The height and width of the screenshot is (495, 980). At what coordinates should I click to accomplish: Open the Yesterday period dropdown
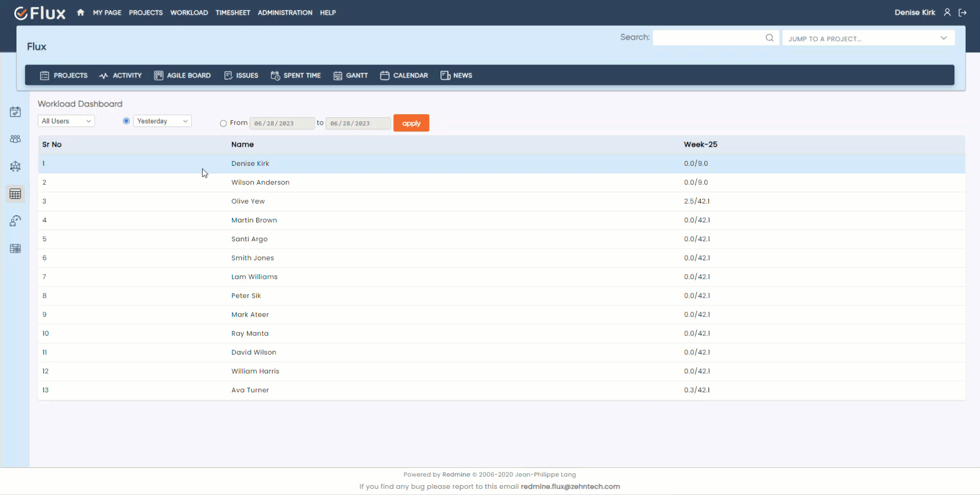(162, 121)
